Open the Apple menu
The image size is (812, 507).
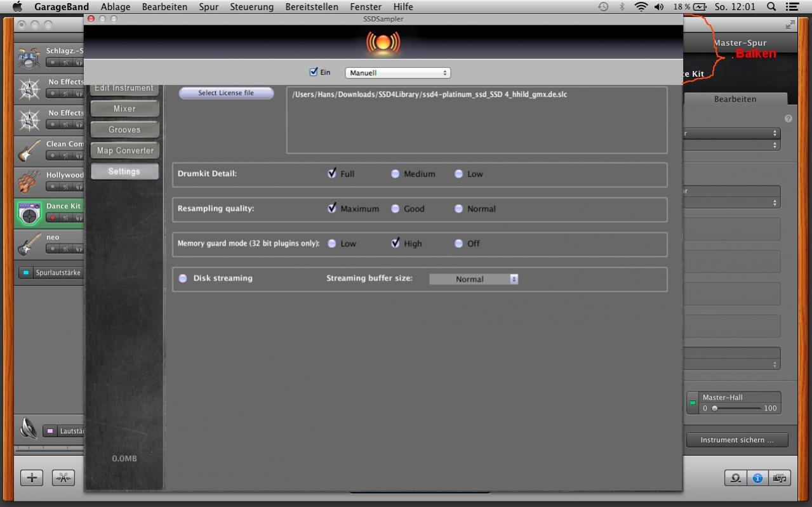(17, 7)
